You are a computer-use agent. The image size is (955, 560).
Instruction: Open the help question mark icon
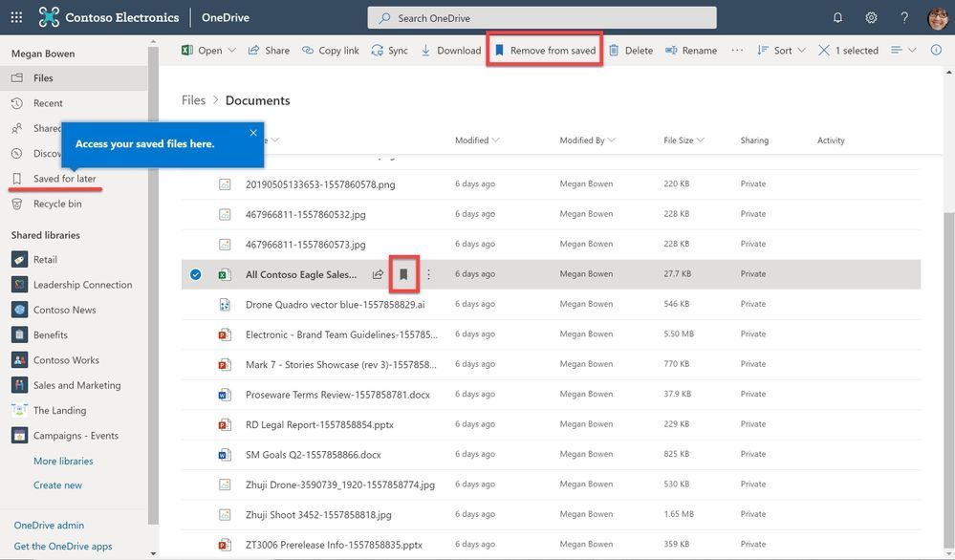(x=904, y=17)
